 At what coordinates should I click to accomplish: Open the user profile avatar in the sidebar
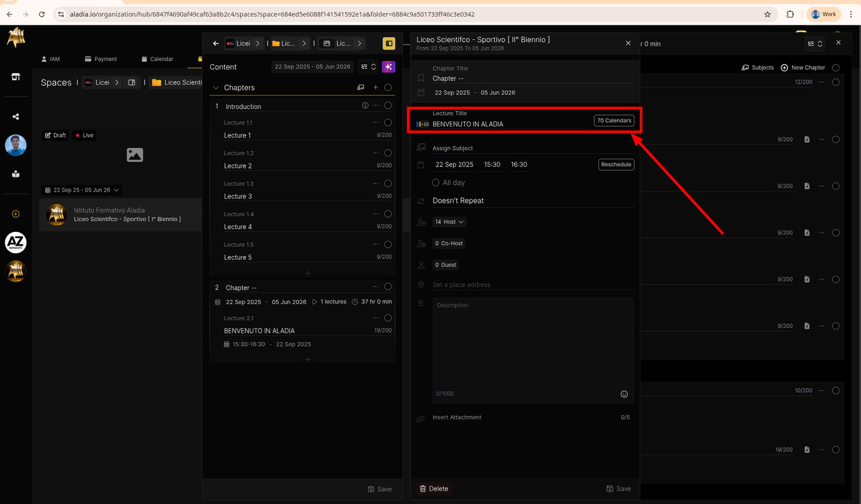(x=16, y=145)
